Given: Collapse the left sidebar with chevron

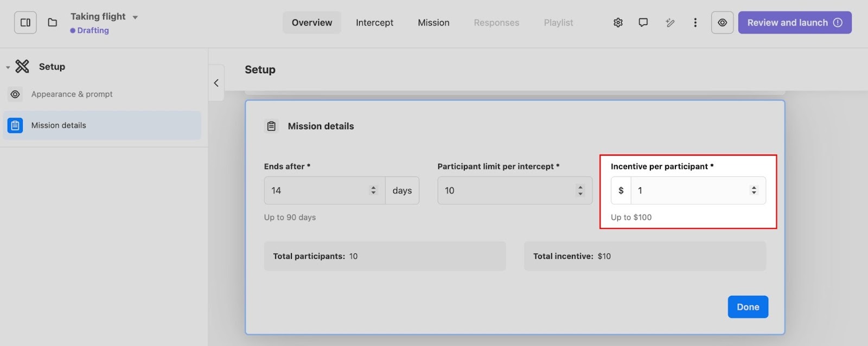Looking at the screenshot, I should 216,83.
